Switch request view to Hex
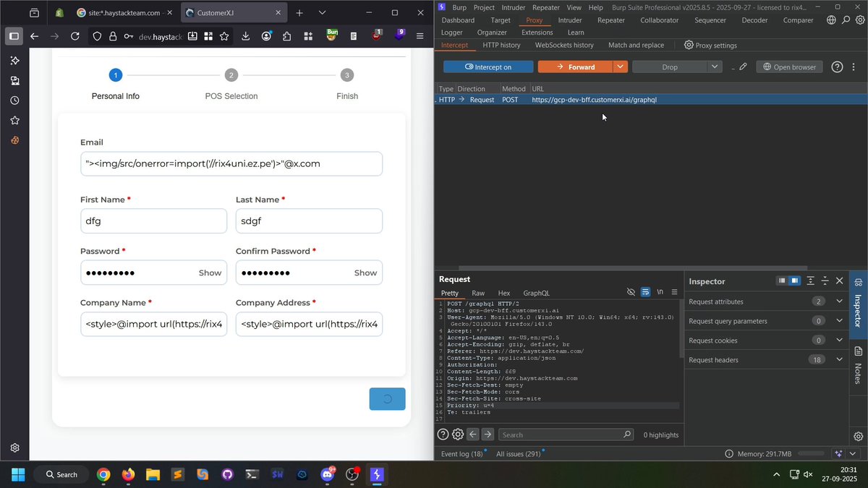 click(x=504, y=293)
